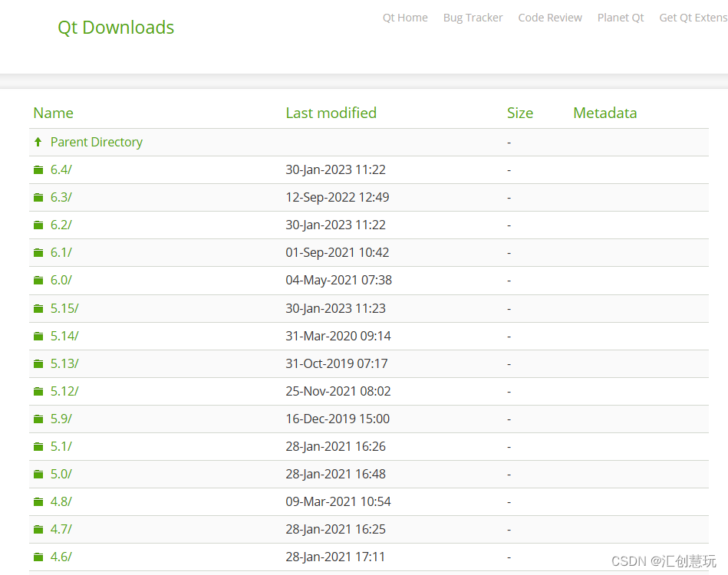This screenshot has width=728, height=575.
Task: Select date text 09-Mar-2021 10:54
Action: (x=338, y=501)
